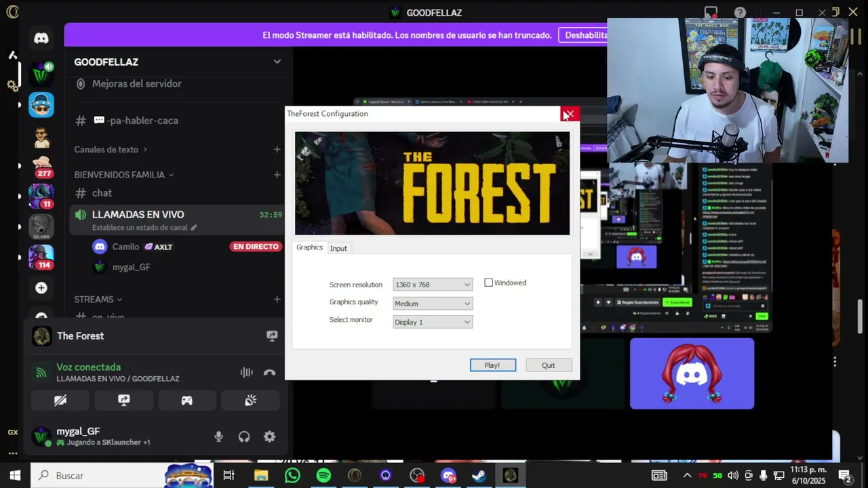Open noise suppression settings icon
Image resolution: width=868 pixels, height=488 pixels.
(246, 372)
